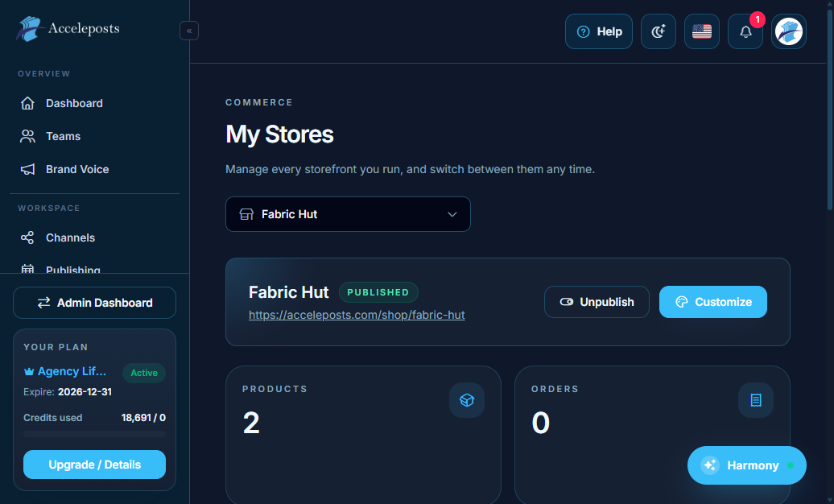Click the chevron arrow in store selector
This screenshot has height=504, width=834.
452,214
